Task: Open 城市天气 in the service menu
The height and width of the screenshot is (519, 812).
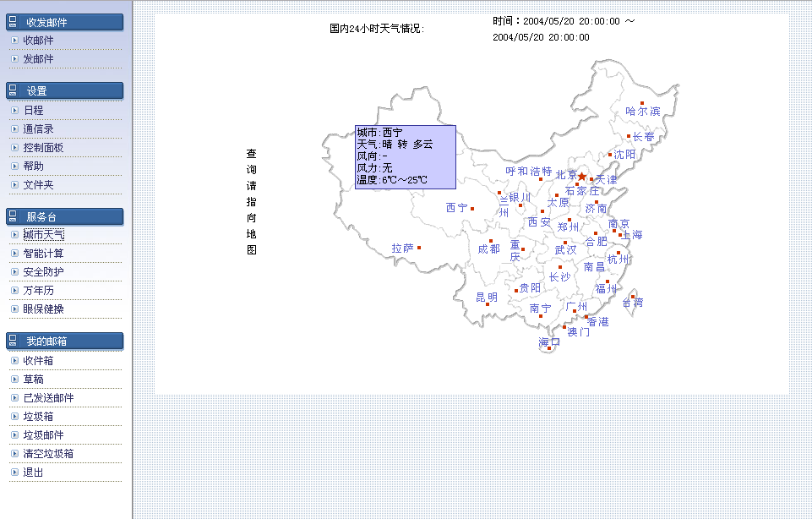Action: (x=43, y=235)
